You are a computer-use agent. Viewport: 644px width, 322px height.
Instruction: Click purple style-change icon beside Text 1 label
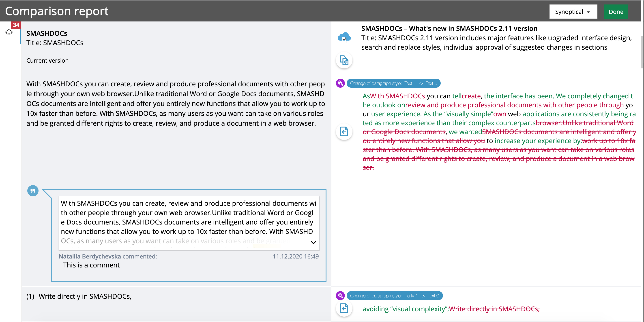pyautogui.click(x=340, y=83)
